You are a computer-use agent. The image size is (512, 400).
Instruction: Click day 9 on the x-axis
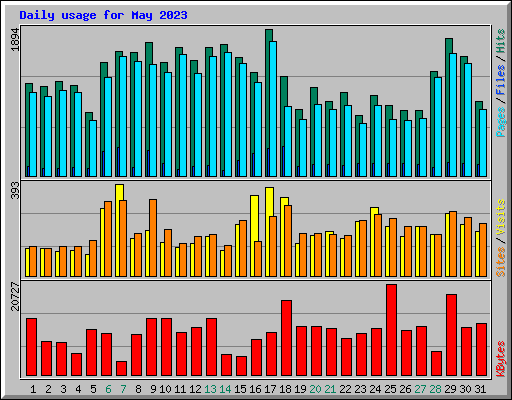(153, 389)
